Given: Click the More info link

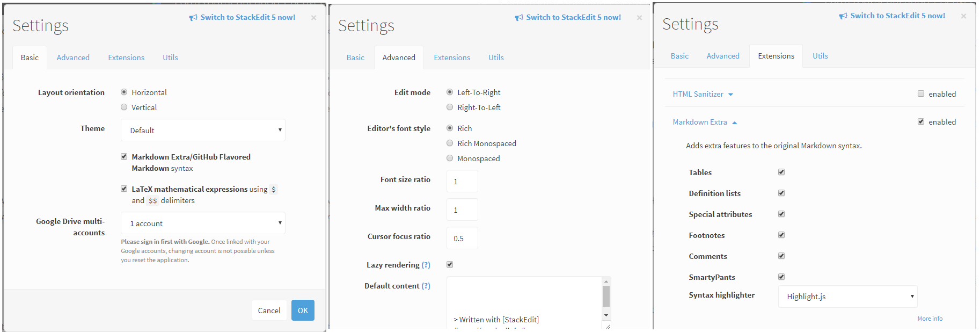Looking at the screenshot, I should coord(930,318).
